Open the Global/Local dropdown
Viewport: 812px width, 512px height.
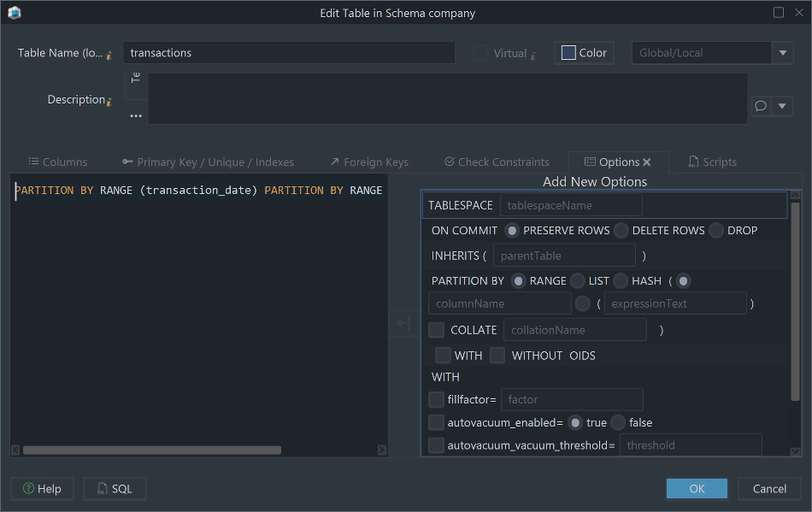[x=783, y=53]
